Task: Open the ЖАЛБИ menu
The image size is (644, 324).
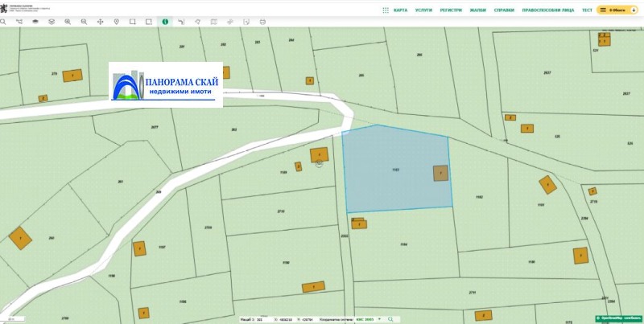Action: click(478, 10)
